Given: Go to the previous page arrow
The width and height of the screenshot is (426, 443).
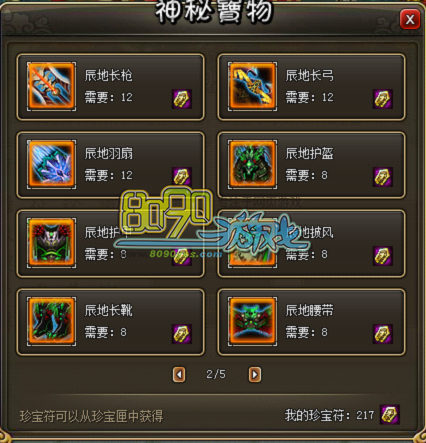Looking at the screenshot, I should (179, 374).
